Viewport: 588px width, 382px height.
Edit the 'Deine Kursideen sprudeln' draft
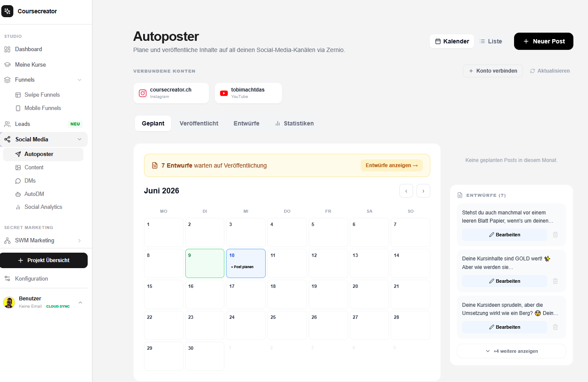pyautogui.click(x=505, y=327)
